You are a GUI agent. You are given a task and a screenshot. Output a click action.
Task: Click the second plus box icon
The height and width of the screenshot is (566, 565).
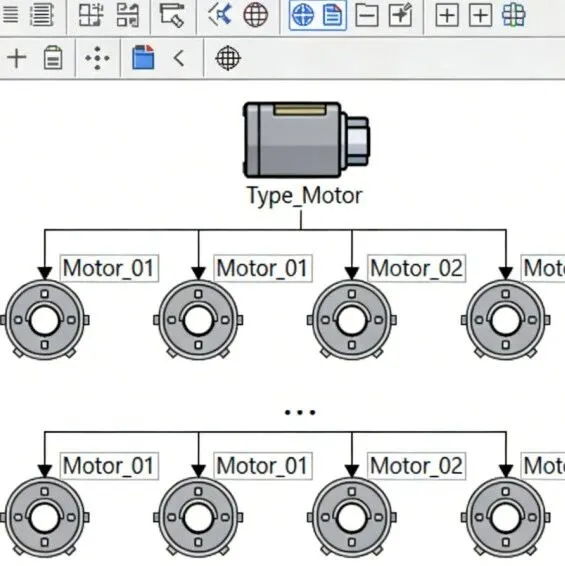[x=480, y=16]
